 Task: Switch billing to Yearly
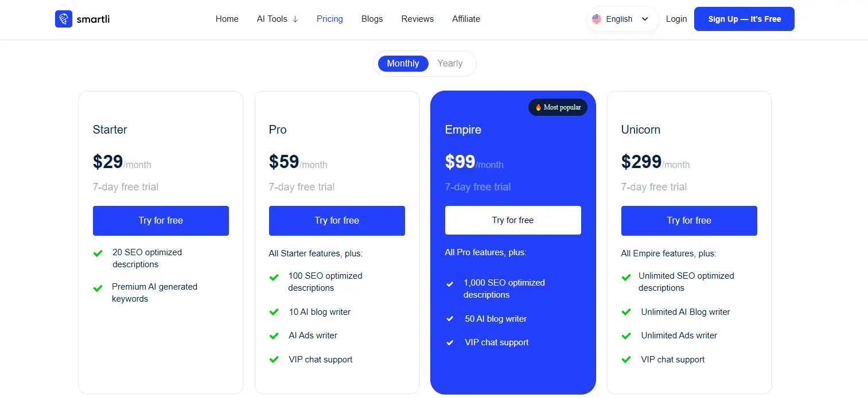(450, 64)
